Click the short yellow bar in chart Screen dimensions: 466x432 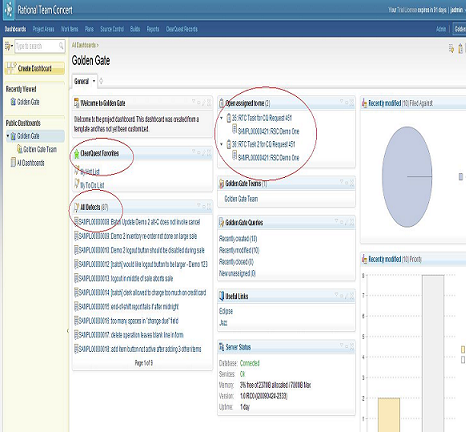(389, 415)
